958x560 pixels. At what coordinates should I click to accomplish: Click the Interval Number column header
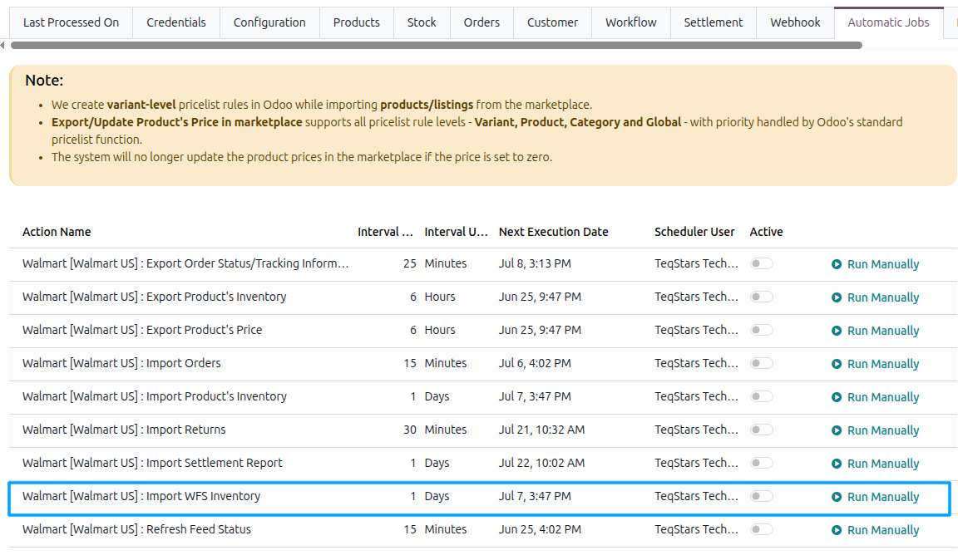386,232
